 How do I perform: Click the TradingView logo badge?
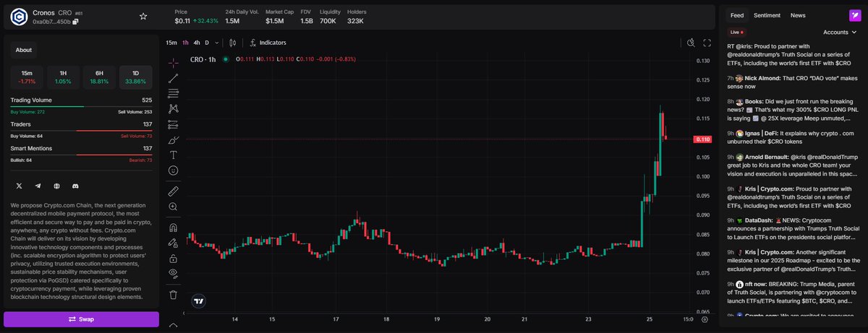point(198,300)
